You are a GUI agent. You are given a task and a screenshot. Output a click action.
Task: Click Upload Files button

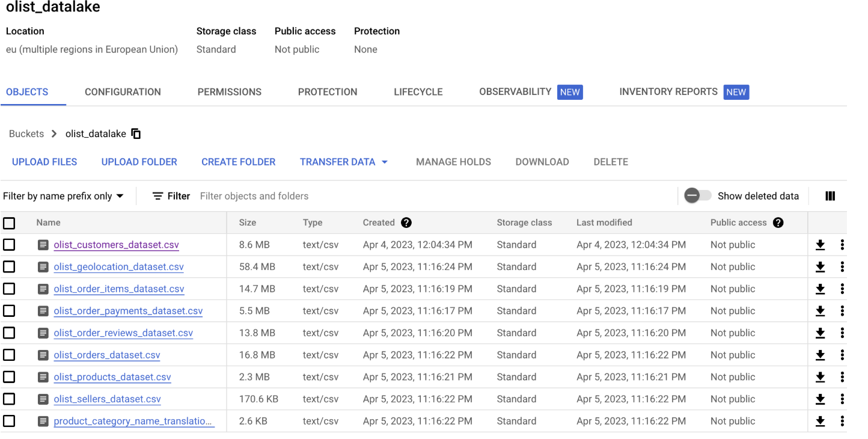tap(44, 162)
